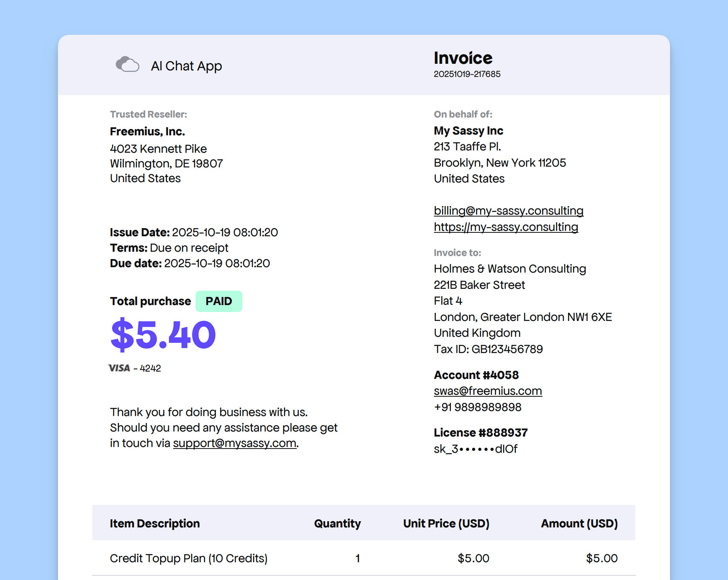Click the License #888937 label
The image size is (728, 580).
(480, 433)
